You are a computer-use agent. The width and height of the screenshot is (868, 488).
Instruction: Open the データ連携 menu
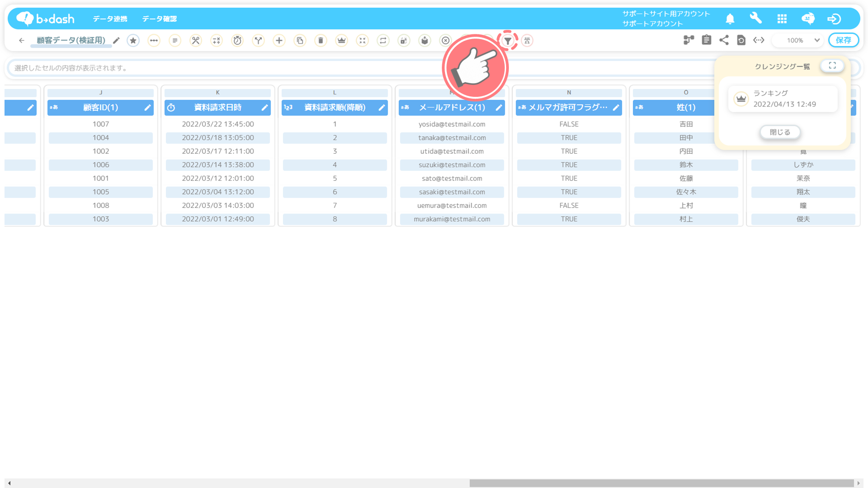110,19
